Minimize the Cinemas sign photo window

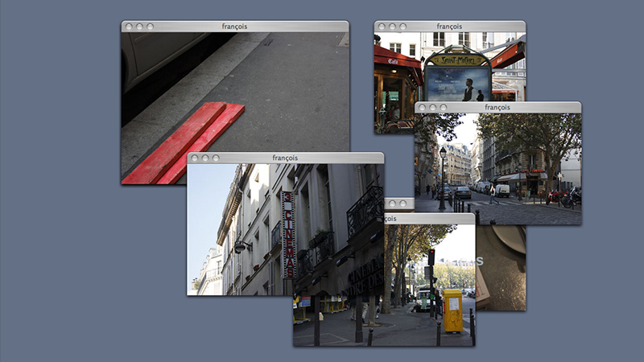click(205, 158)
